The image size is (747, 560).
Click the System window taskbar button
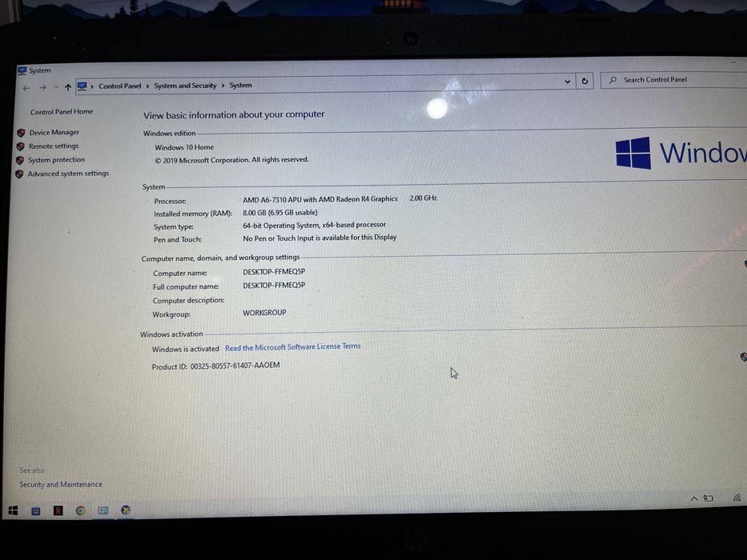point(103,510)
